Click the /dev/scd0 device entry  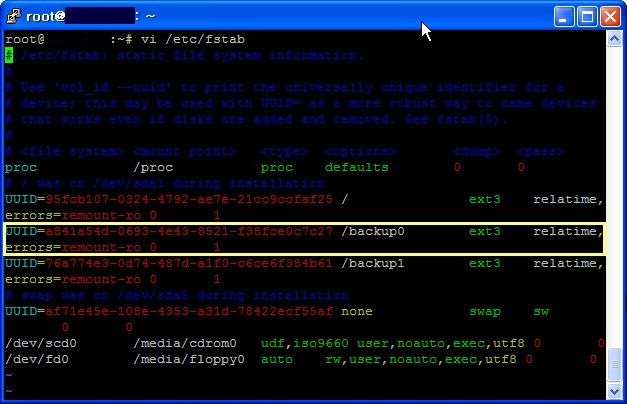(41, 343)
